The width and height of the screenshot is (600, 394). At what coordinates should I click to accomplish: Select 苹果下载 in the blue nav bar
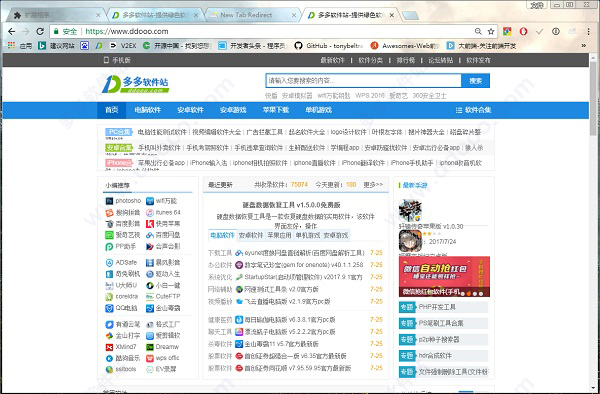tap(276, 110)
